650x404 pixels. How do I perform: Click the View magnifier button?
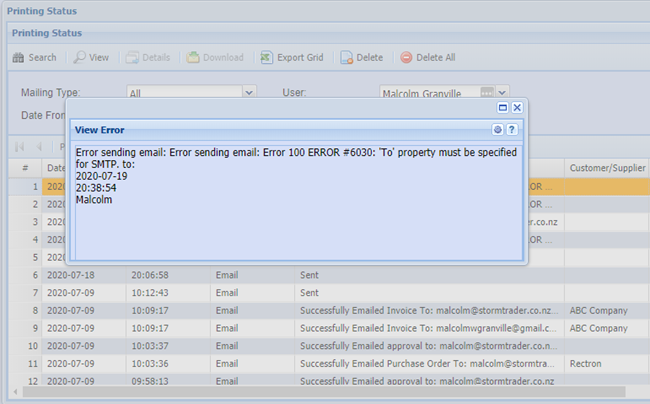[91, 57]
